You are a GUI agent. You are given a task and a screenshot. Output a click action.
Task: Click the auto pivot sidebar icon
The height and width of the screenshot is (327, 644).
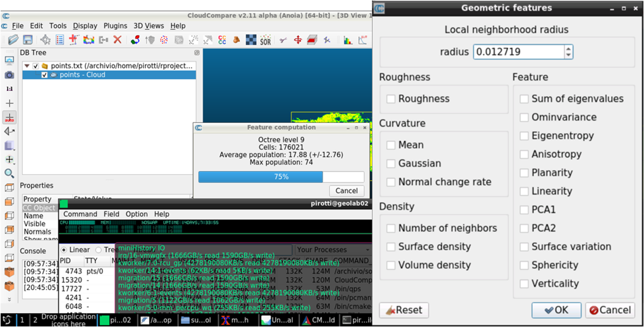[9, 117]
